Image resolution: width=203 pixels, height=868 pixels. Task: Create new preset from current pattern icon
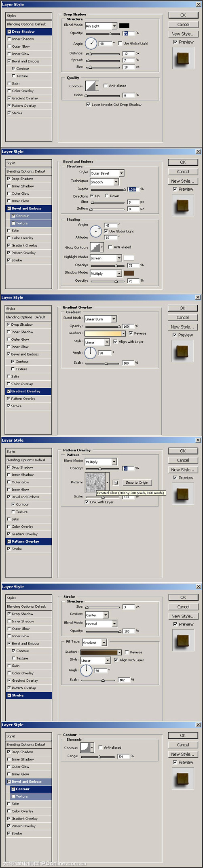coord(115,482)
